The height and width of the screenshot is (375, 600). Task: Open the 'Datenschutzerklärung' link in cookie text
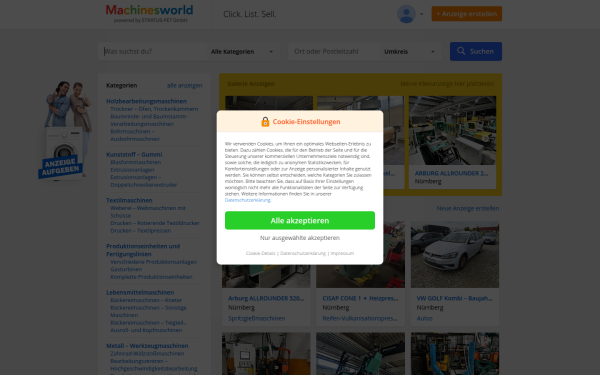tap(248, 200)
